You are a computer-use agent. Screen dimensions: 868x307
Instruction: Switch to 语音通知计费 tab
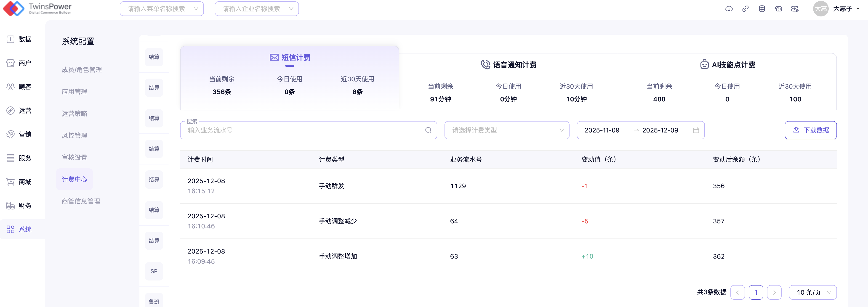point(509,65)
